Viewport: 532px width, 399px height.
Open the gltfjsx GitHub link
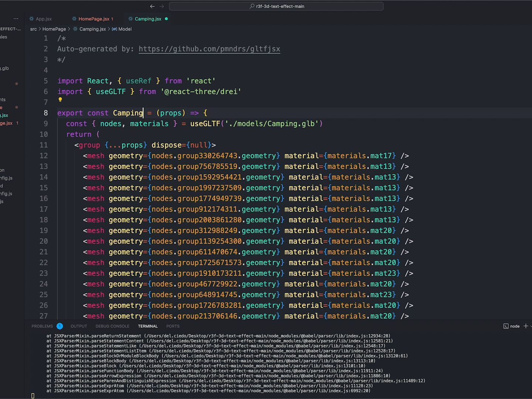(x=209, y=49)
